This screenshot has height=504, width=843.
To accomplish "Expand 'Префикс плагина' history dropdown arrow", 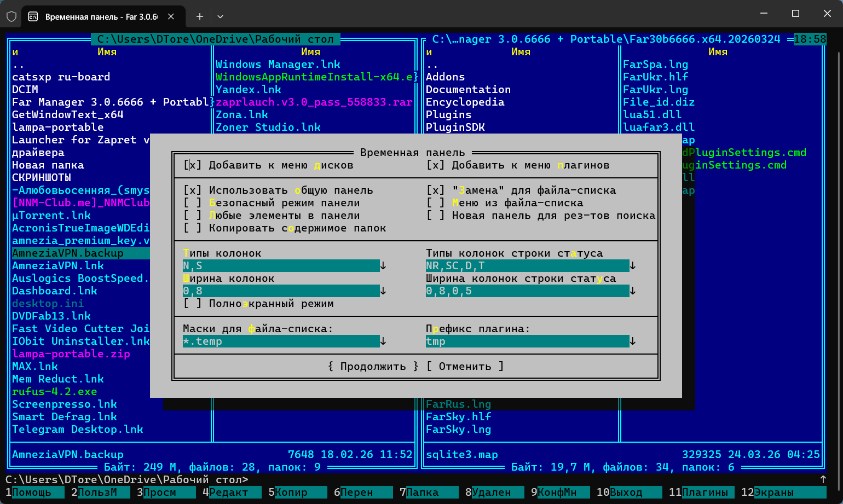I will click(x=633, y=341).
